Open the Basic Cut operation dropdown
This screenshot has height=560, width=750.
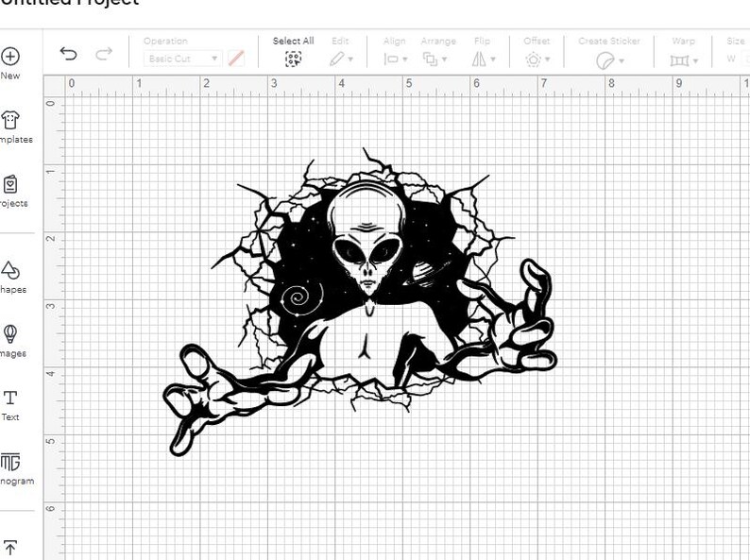pyautogui.click(x=182, y=59)
